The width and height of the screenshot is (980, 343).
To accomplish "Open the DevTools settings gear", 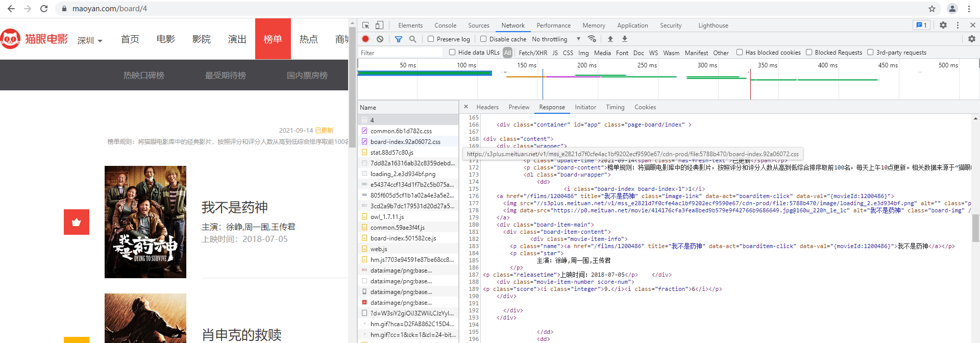I will coord(943,25).
